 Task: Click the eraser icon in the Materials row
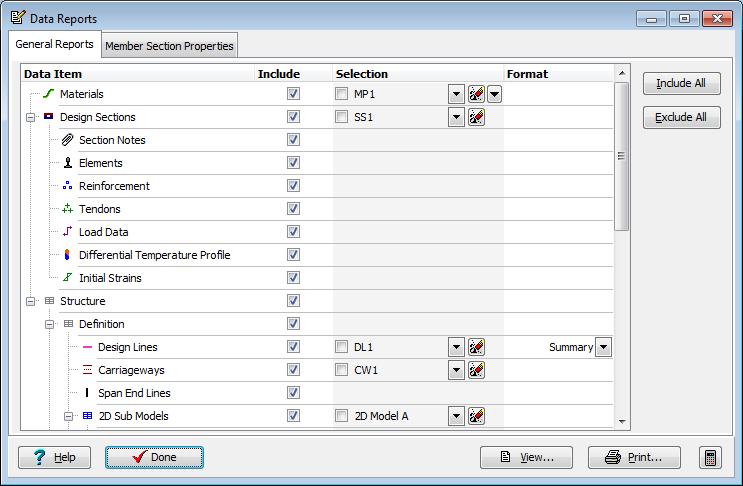476,94
